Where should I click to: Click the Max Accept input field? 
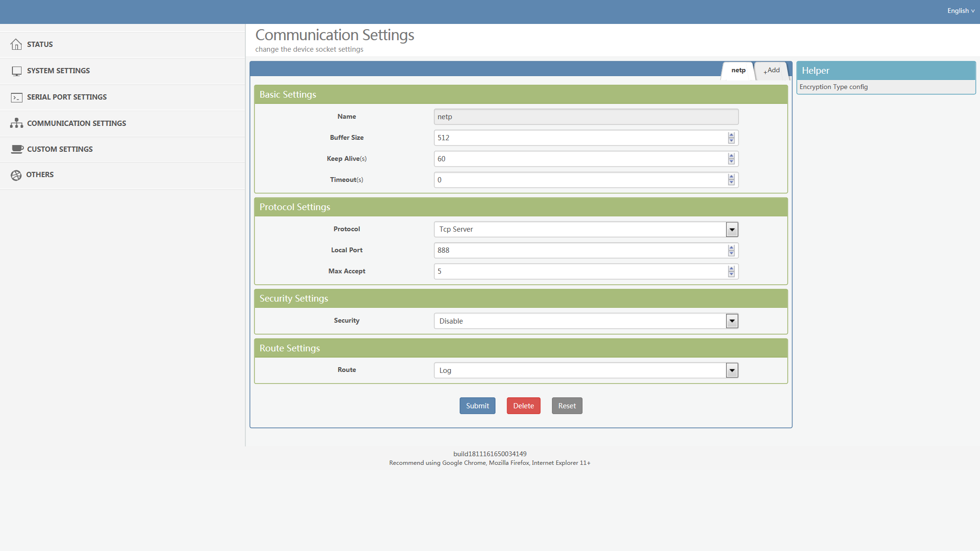point(586,271)
